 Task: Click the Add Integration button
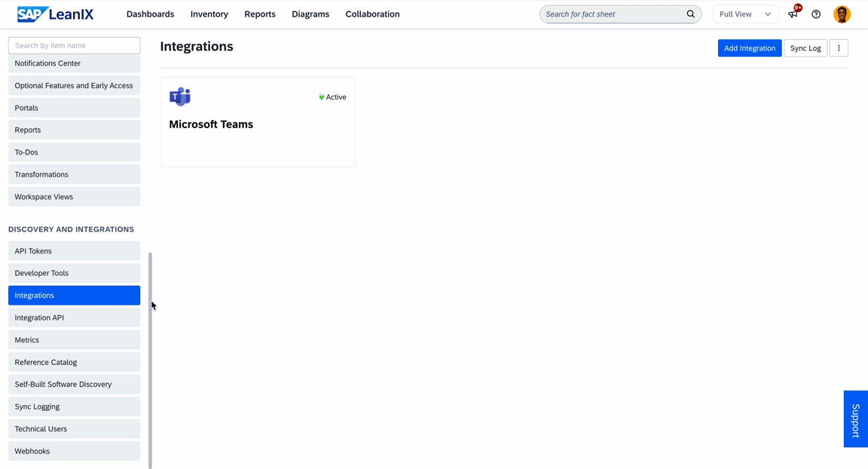(750, 48)
